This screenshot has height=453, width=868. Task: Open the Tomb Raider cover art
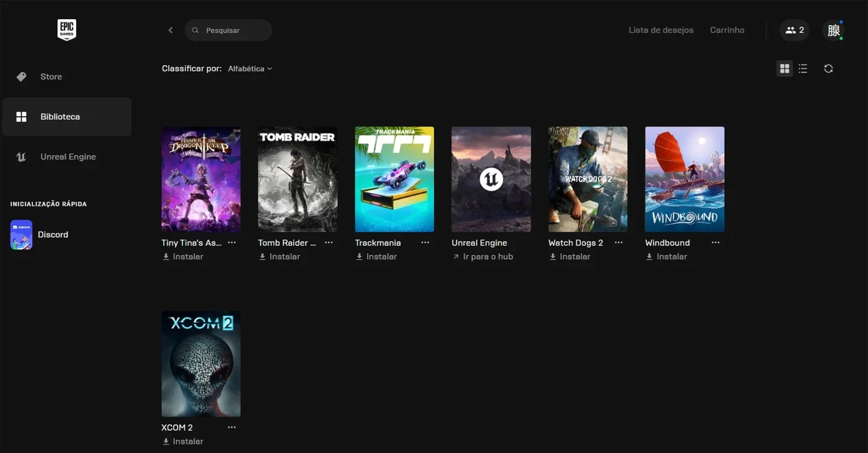(298, 179)
